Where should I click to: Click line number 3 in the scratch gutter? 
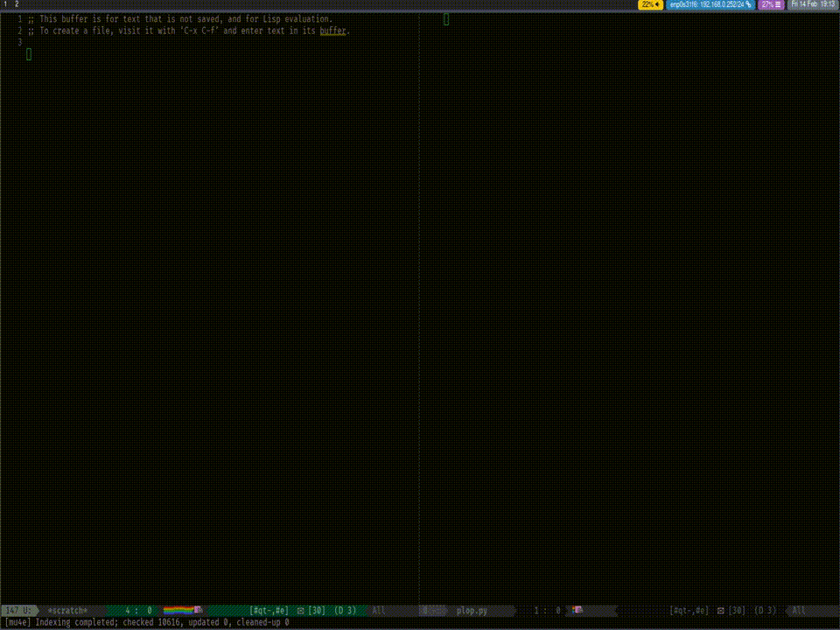20,42
